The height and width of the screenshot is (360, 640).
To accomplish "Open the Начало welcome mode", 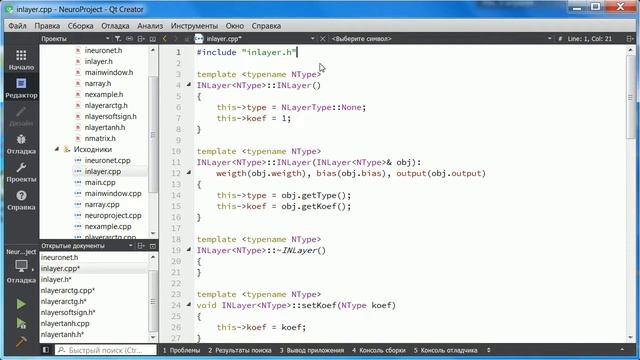I will pos(21,60).
